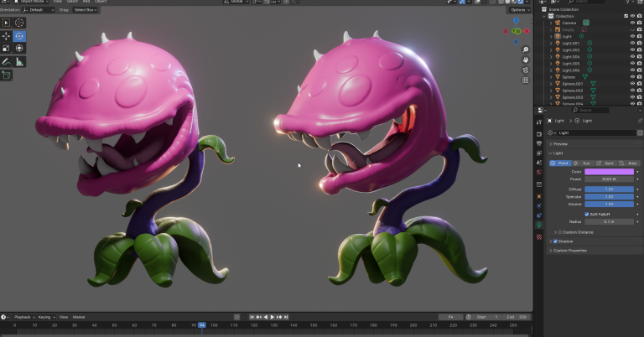Image resolution: width=644 pixels, height=337 pixels.
Task: Select the 3D Cursor tool
Action: [19, 23]
